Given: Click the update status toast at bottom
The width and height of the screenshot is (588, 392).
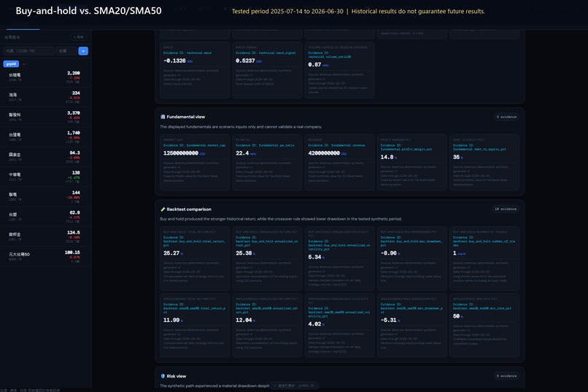Looking at the screenshot, I should click(295, 385).
